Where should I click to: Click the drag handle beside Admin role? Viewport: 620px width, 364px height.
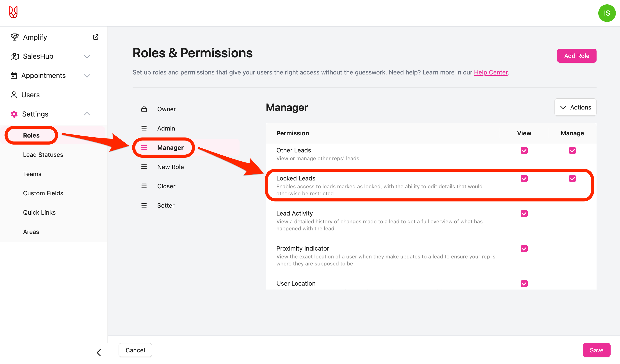[144, 128]
